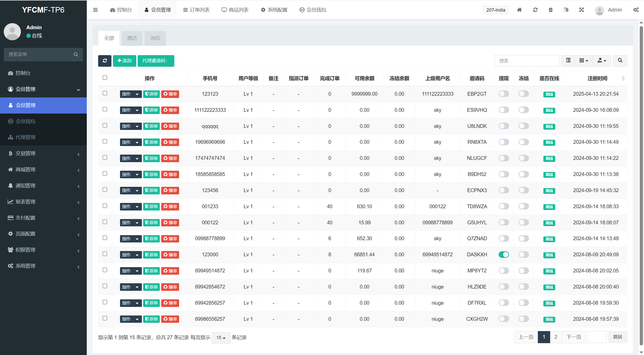Click the green 添加 button

point(125,61)
